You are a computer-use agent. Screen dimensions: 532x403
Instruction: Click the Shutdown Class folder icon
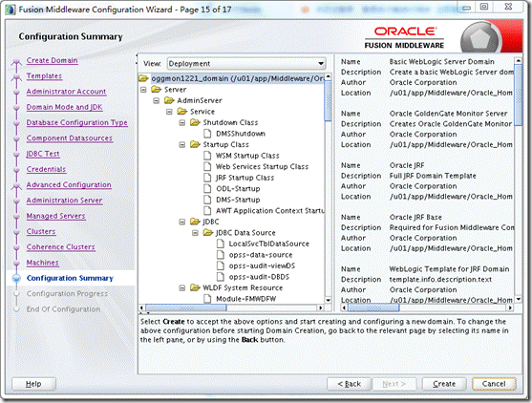coord(195,122)
